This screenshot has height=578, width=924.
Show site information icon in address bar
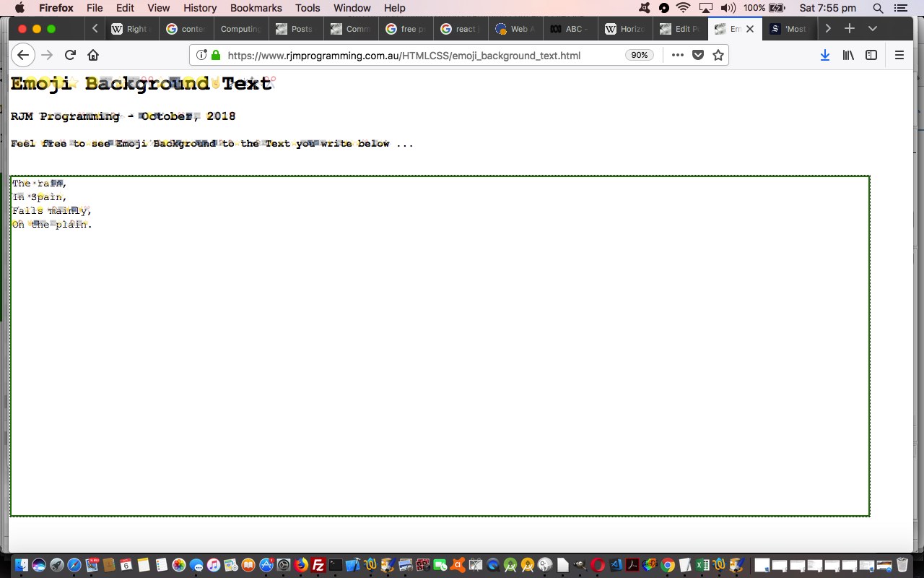(x=202, y=55)
